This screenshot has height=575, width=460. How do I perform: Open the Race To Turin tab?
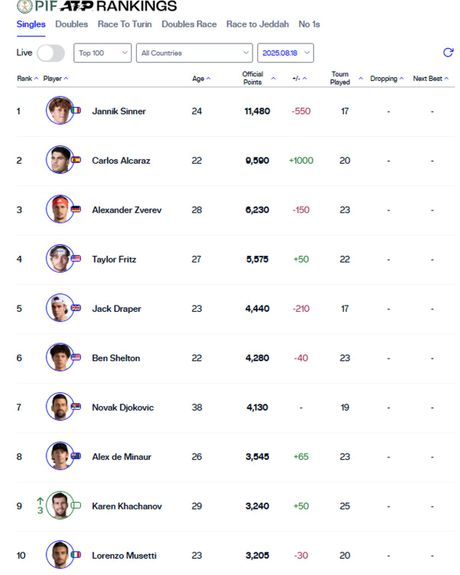coord(125,24)
